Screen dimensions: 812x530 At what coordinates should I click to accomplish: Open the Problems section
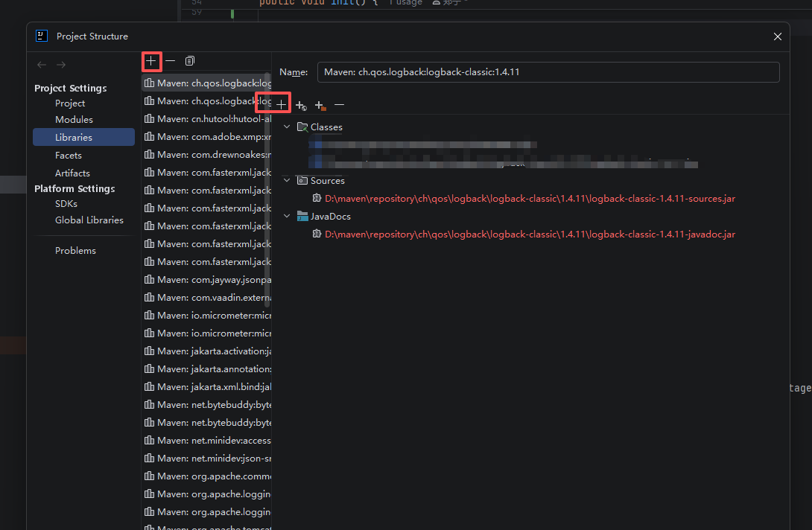tap(75, 251)
